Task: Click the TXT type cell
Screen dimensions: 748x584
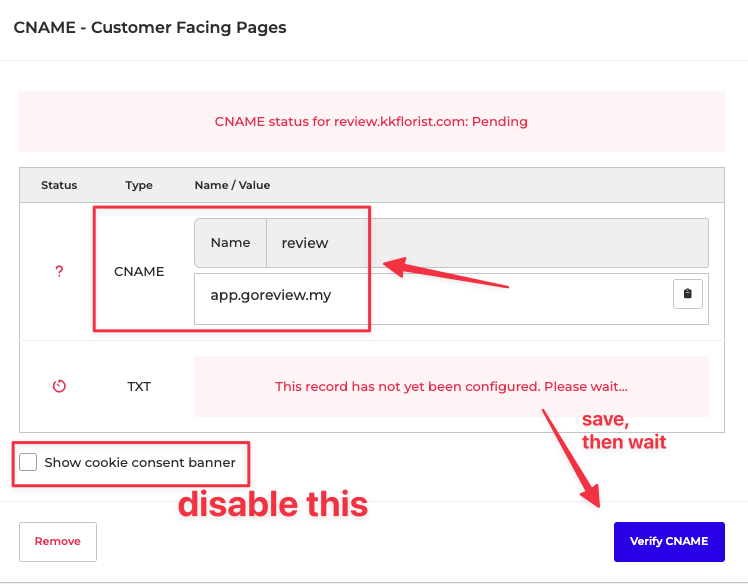Action: (x=139, y=386)
